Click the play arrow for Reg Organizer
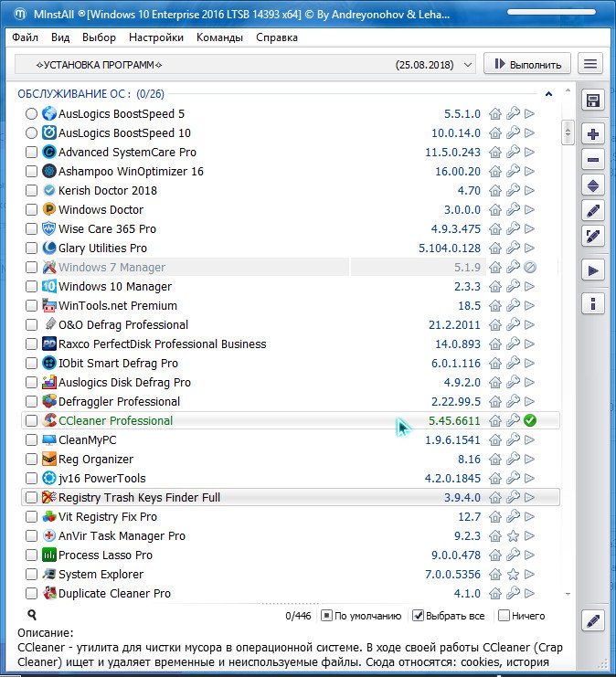This screenshot has height=677, width=616. point(529,459)
